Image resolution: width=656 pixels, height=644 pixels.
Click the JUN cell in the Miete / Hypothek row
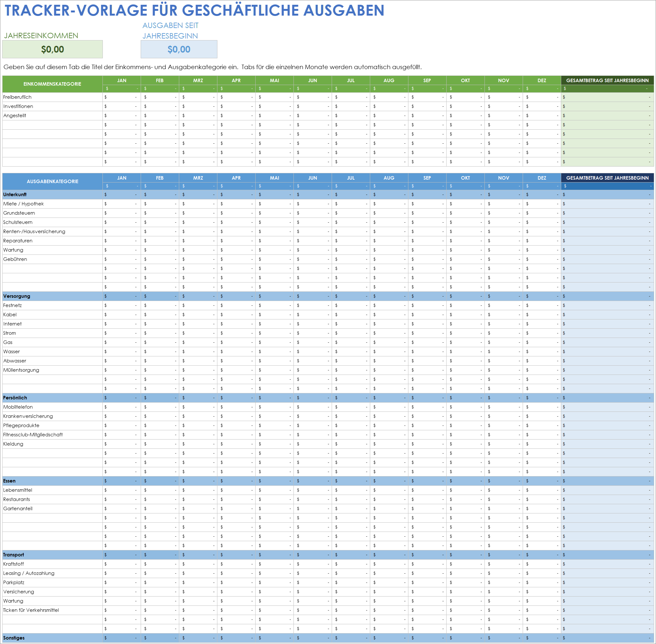313,204
